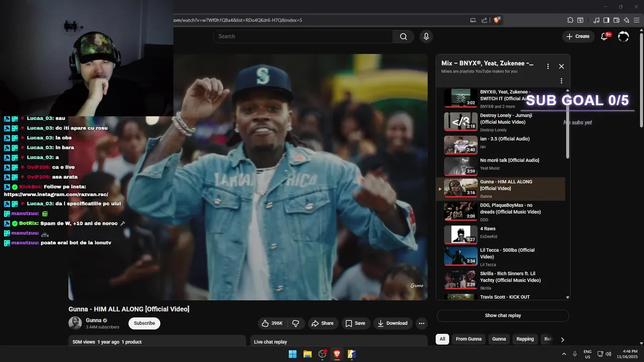Open File Explorer from the taskbar
644x362 pixels.
coord(307,354)
